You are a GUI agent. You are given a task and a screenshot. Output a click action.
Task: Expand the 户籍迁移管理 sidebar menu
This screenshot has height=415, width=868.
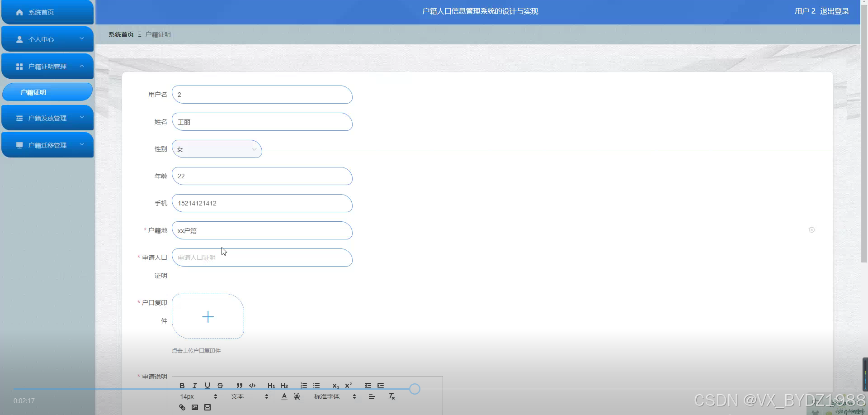(47, 145)
